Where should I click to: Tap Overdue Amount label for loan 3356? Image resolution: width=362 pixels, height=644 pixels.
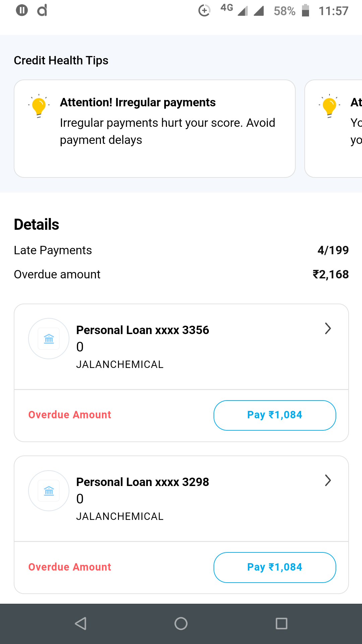[70, 415]
